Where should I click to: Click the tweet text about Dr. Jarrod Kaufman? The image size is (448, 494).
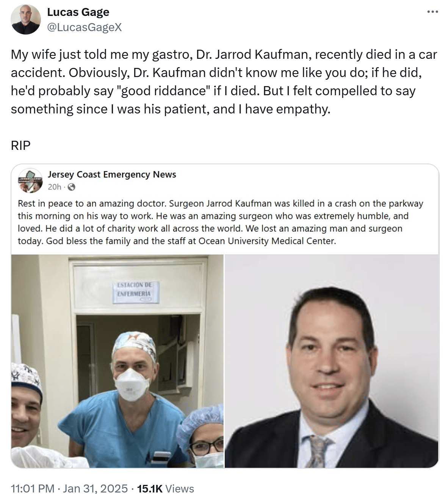click(x=224, y=82)
